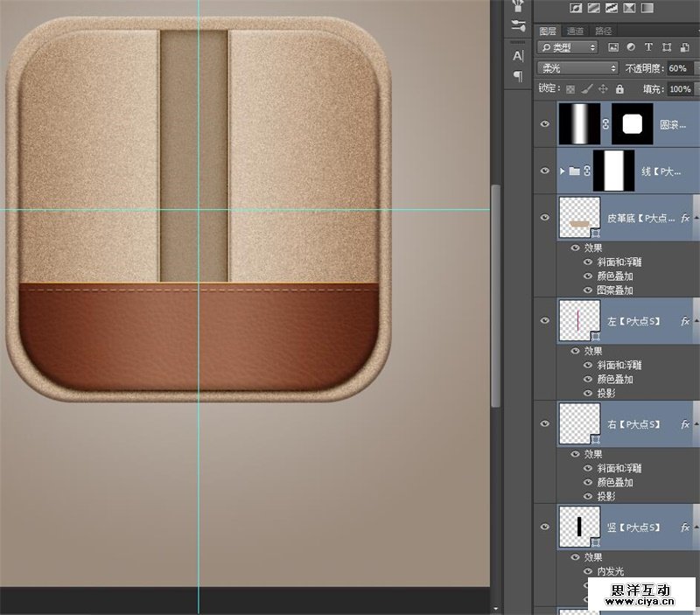This screenshot has height=615, width=700.
Task: Expand the 线 layer group
Action: pyautogui.click(x=562, y=171)
